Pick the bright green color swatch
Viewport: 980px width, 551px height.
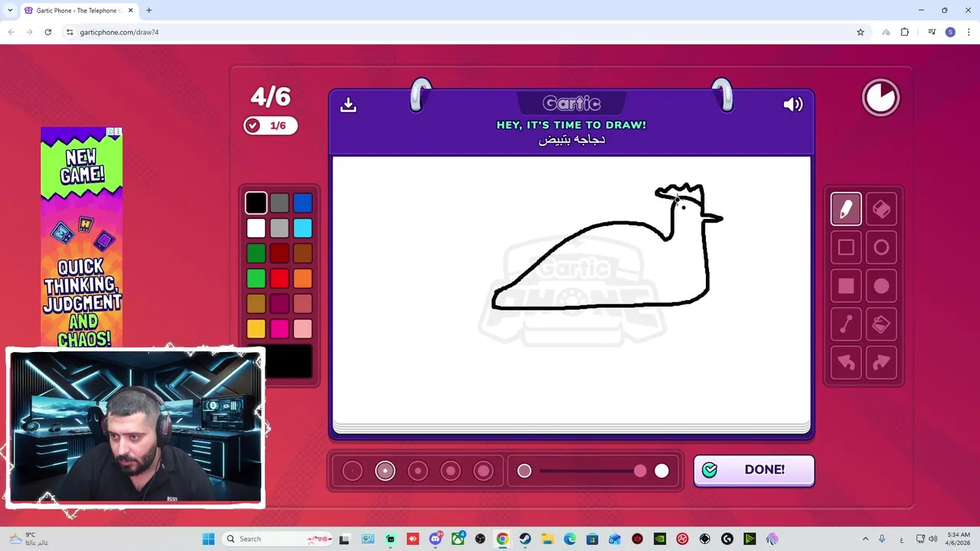[x=256, y=279]
